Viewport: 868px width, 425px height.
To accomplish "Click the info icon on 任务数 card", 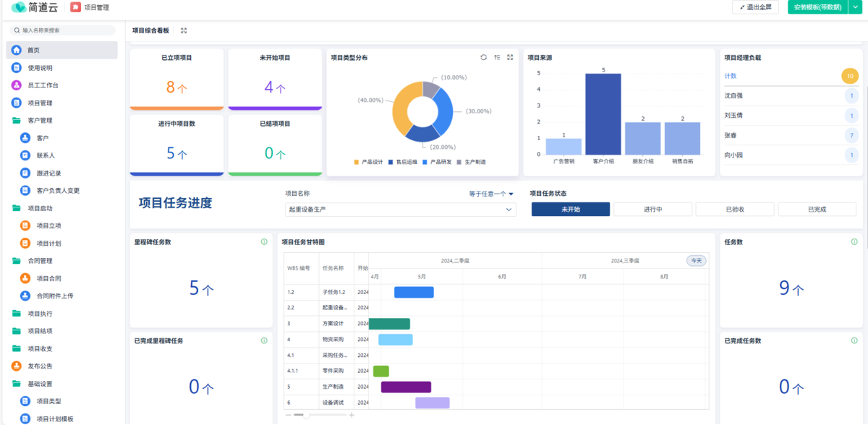I will pyautogui.click(x=854, y=241).
